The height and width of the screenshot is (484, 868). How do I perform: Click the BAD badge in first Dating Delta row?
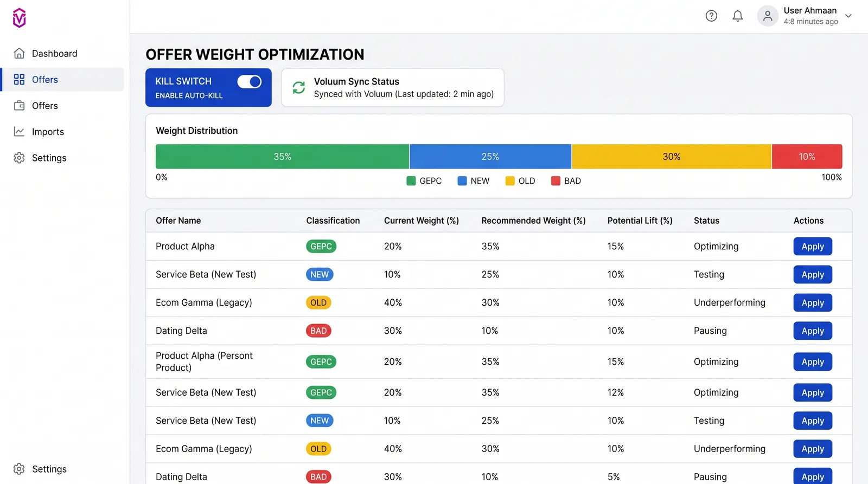coord(318,331)
